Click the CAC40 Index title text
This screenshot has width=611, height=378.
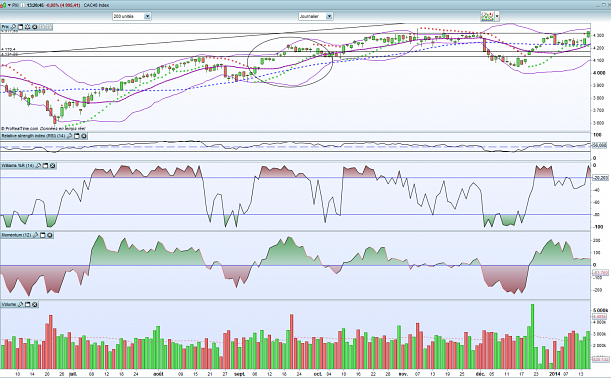(x=96, y=5)
